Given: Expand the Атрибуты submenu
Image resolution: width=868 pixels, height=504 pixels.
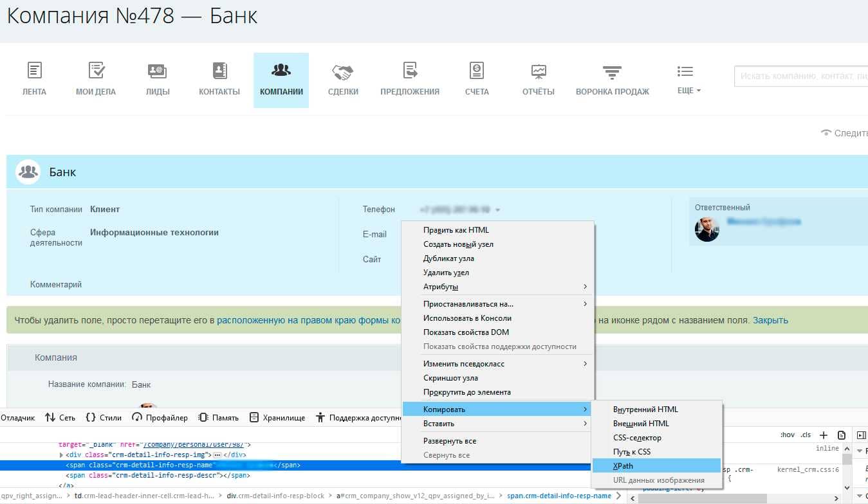Looking at the screenshot, I should tap(498, 287).
